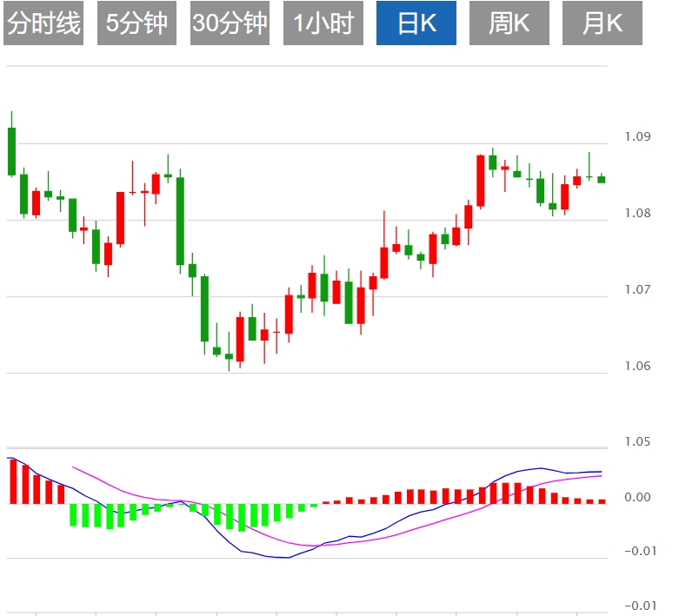Click the 1.07 price axis label
The width and height of the screenshot is (679, 616).
pyautogui.click(x=637, y=290)
